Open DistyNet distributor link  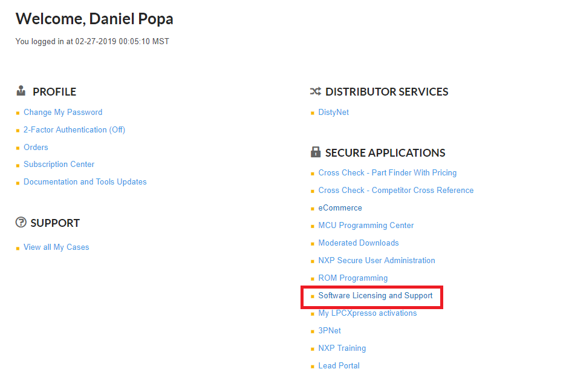(333, 113)
